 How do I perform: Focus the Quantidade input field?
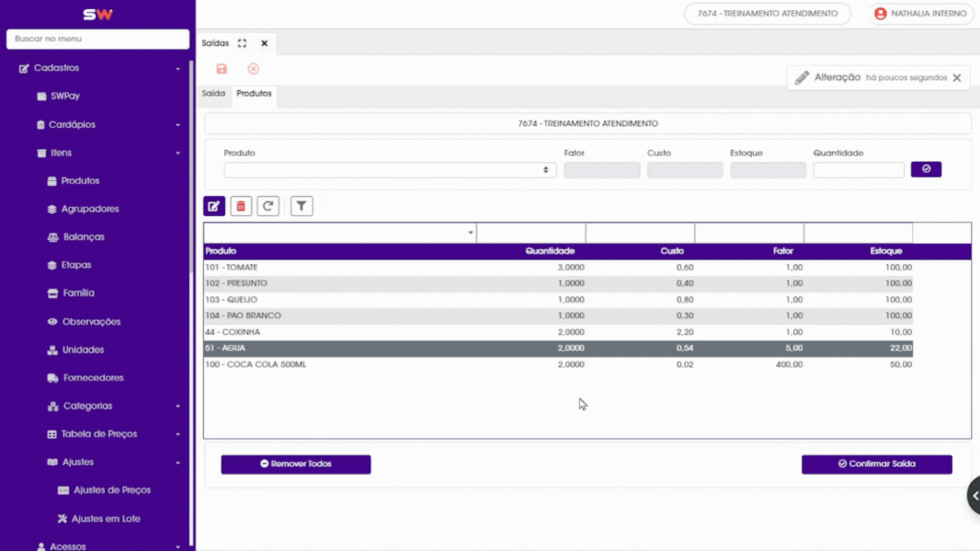[858, 170]
